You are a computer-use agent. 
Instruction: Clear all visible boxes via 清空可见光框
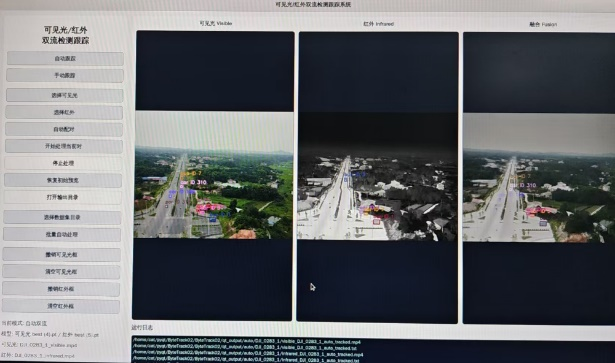(61, 272)
